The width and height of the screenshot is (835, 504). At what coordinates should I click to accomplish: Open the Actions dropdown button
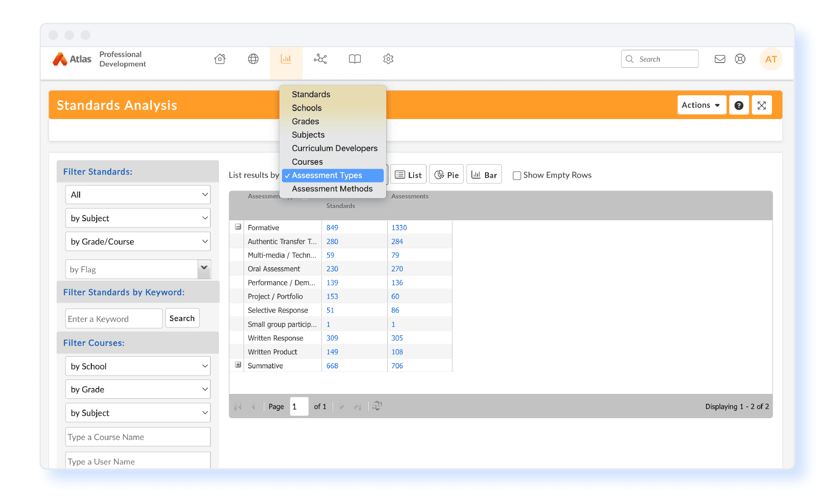[701, 105]
